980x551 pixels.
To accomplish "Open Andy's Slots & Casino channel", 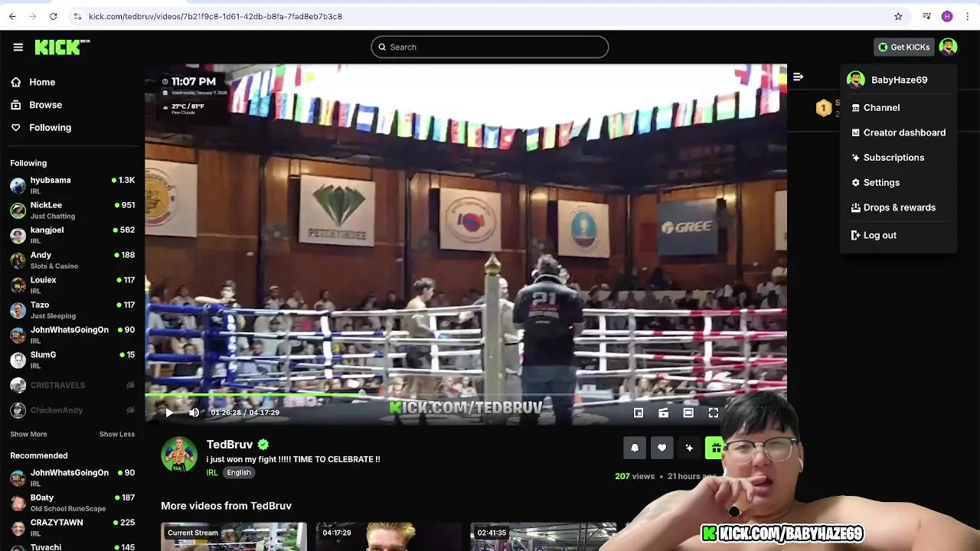I will tap(72, 260).
